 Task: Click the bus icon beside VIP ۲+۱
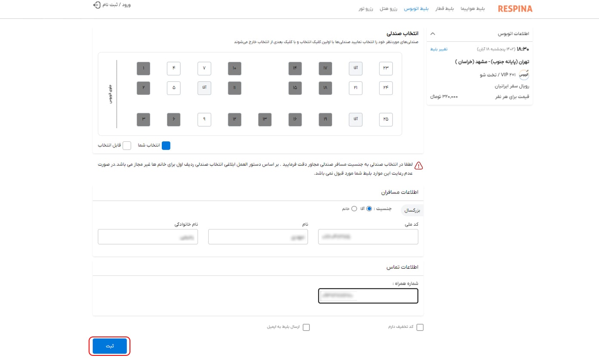point(525,74)
